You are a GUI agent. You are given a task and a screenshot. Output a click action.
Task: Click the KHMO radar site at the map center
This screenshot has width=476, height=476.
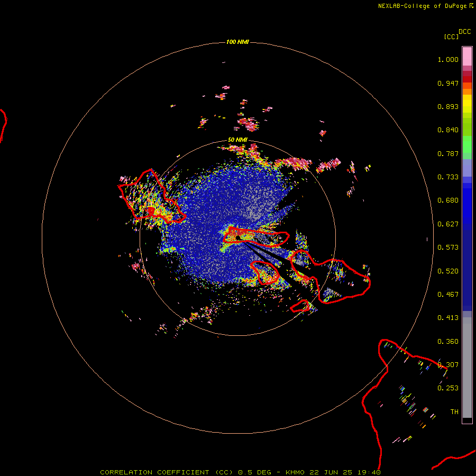(x=238, y=238)
